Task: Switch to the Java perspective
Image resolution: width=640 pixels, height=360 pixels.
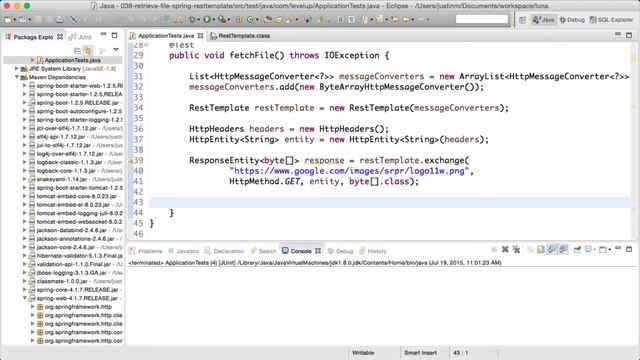Action: (x=544, y=20)
